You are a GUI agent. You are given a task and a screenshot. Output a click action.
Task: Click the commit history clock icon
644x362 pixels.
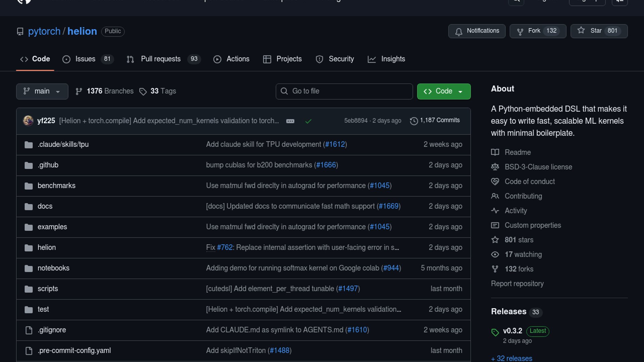point(414,121)
